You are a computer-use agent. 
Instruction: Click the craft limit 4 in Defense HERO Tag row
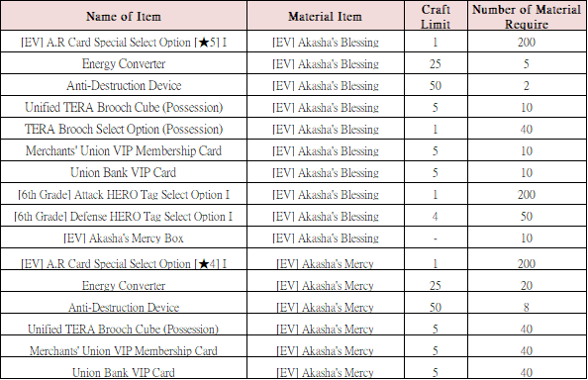pyautogui.click(x=436, y=217)
